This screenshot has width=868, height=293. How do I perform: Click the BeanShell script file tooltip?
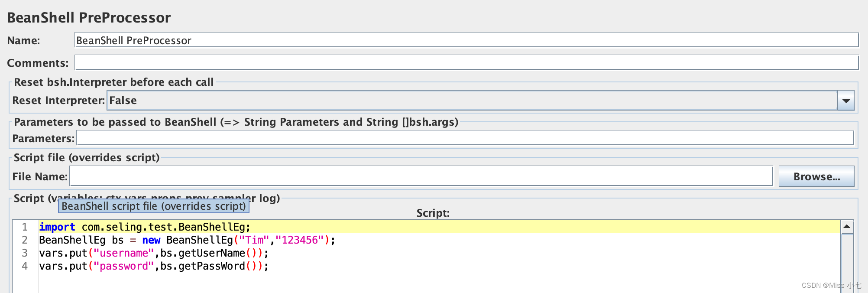click(x=154, y=206)
